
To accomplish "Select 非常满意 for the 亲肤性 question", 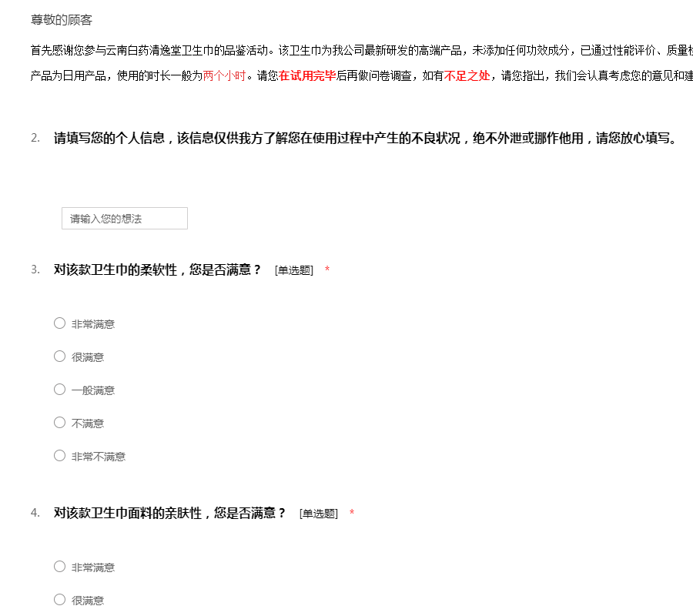I will tap(59, 567).
